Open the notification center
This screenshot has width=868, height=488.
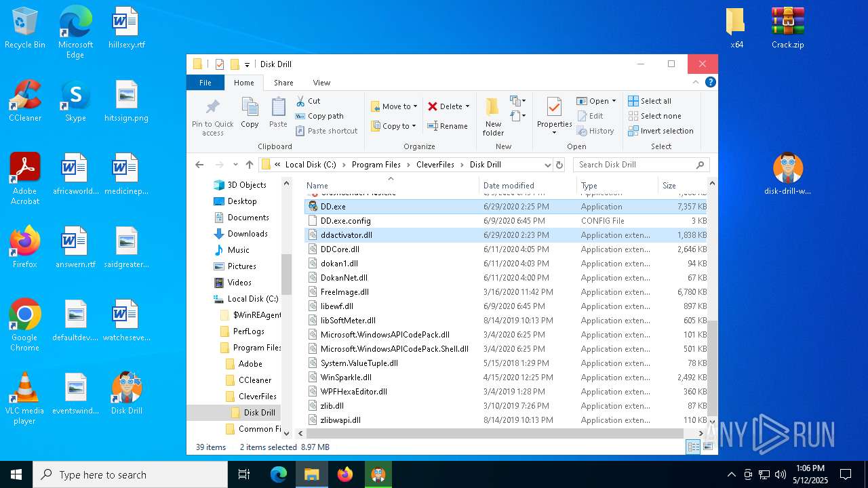click(846, 474)
